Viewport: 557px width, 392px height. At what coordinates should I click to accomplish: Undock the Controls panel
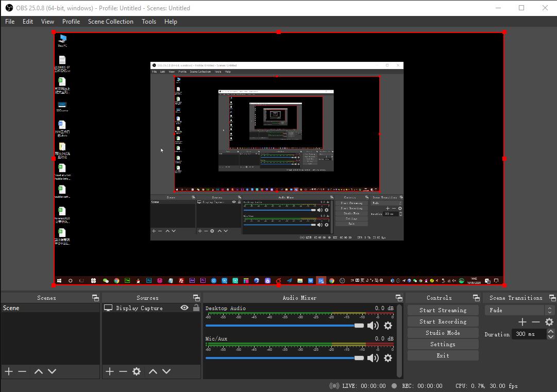pyautogui.click(x=476, y=298)
